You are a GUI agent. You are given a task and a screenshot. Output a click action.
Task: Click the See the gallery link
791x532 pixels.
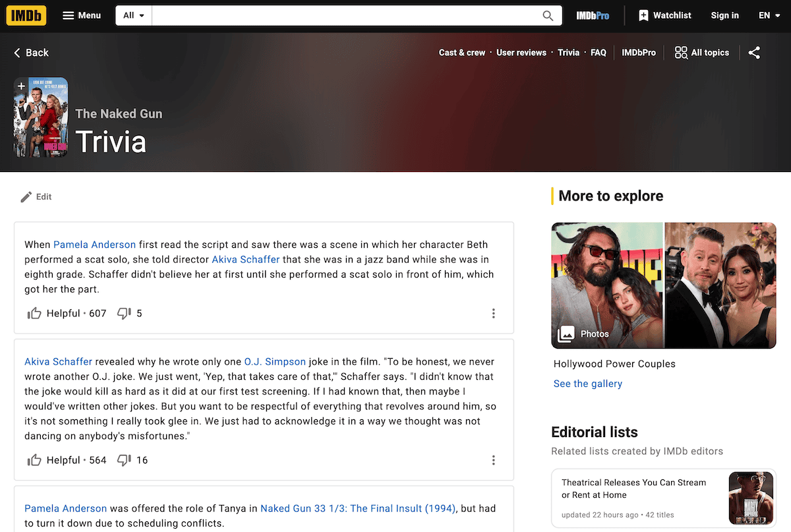[x=587, y=384]
